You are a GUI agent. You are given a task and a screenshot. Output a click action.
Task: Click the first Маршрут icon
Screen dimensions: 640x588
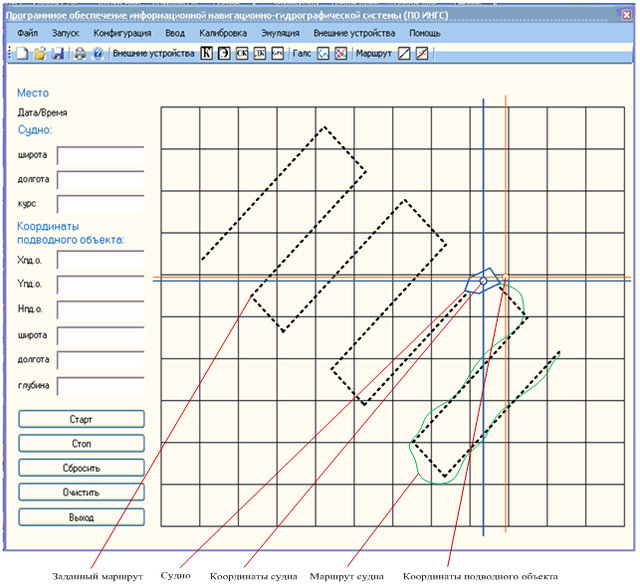404,53
